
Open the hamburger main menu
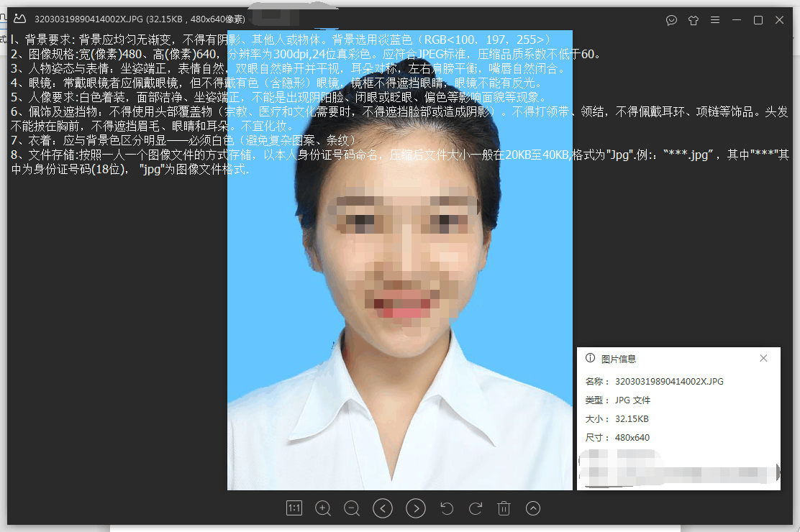pyautogui.click(x=714, y=20)
